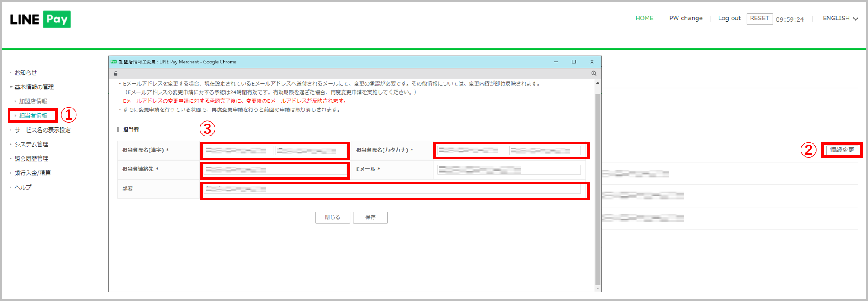868x301 pixels.
Task: Click the popup vertical scrollbar down arrow
Action: coord(598,288)
